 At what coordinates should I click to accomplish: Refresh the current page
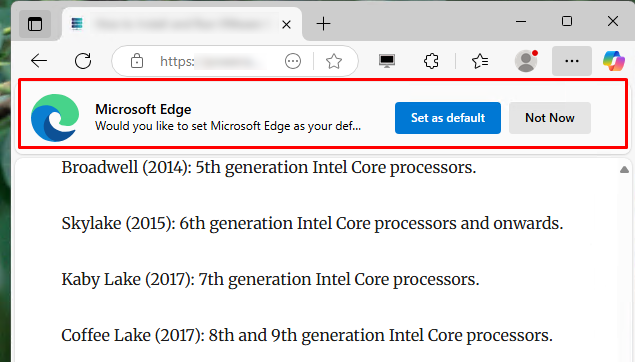[x=83, y=61]
